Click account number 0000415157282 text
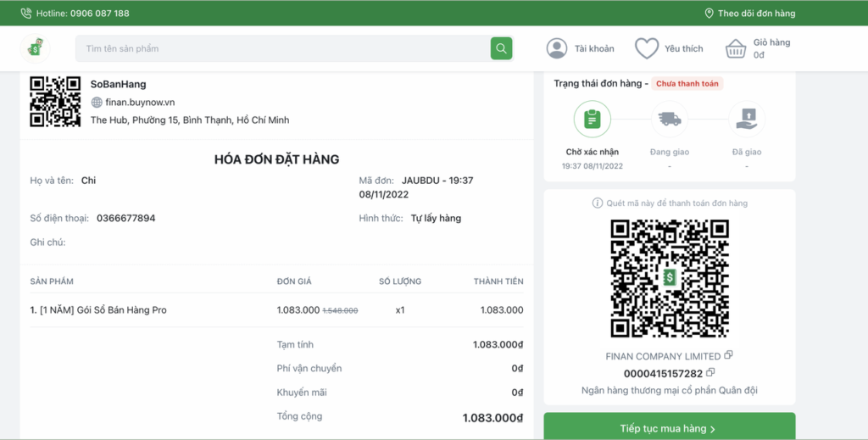 [x=663, y=374]
